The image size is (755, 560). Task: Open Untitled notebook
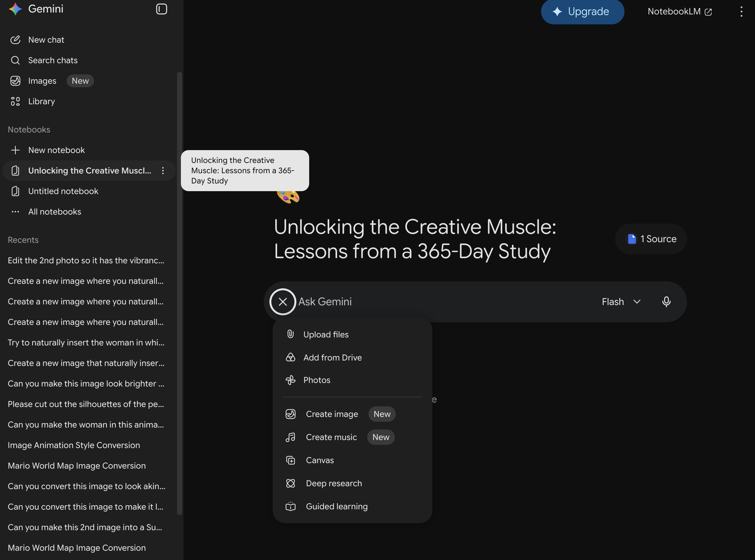click(89, 191)
